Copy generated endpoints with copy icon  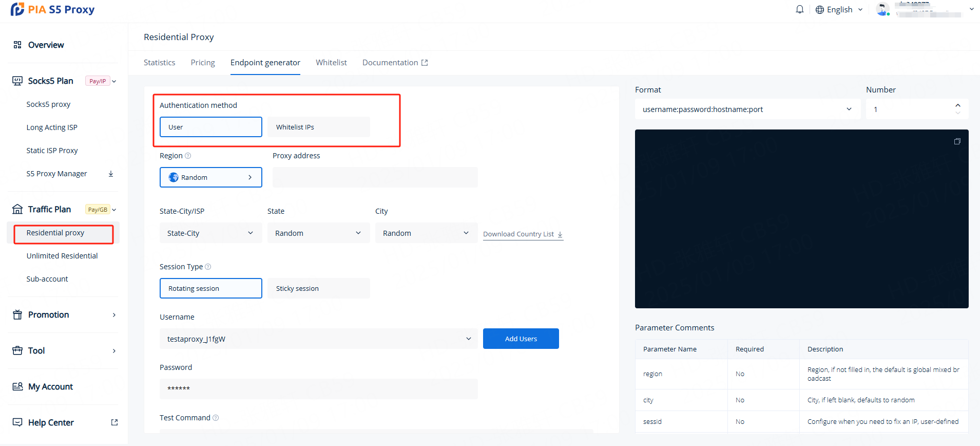957,141
